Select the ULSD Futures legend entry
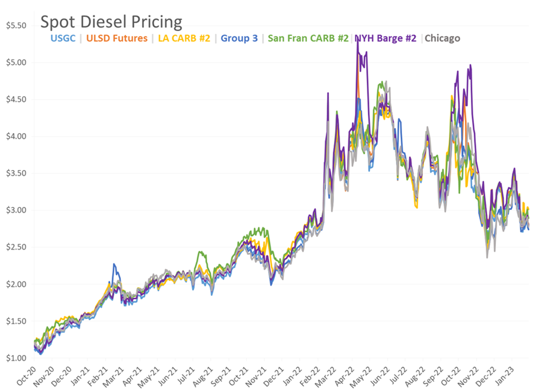541x392 pixels. (x=117, y=38)
